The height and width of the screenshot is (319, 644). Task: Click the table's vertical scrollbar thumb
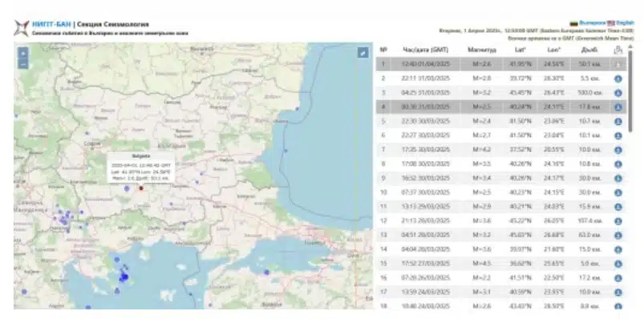pos(630,91)
